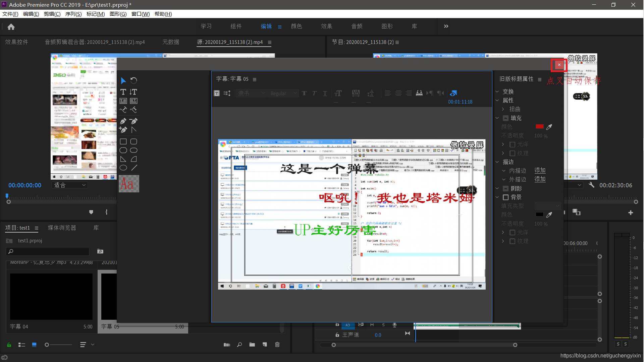Screen dimensions: 644x362
Task: Collapse the Strokes section
Action: [x=497, y=162]
